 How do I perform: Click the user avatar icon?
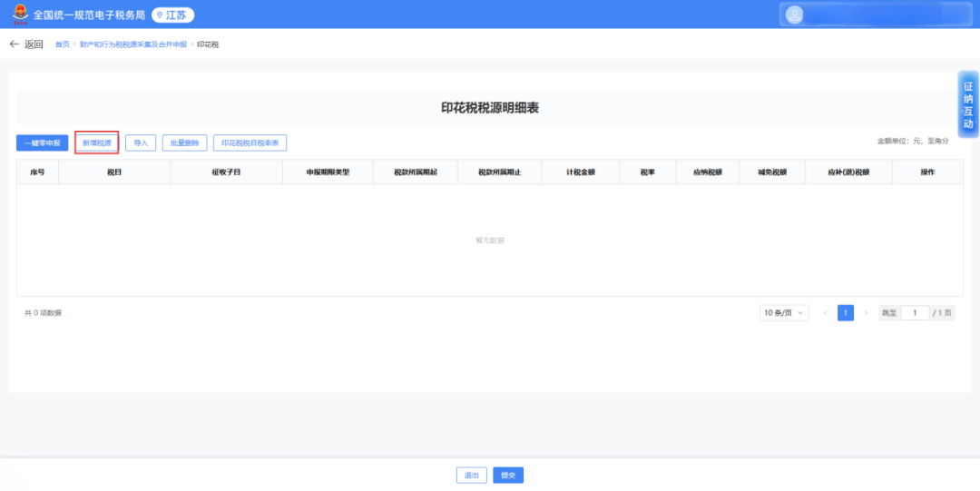[x=795, y=15]
